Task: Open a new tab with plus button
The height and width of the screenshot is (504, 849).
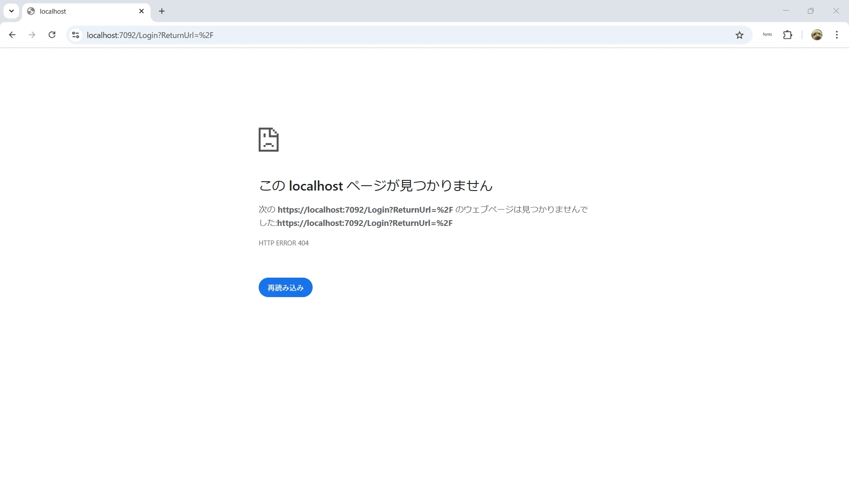Action: (x=162, y=11)
